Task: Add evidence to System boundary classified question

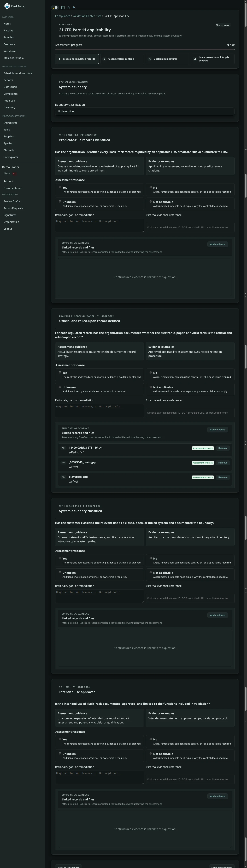Action: coord(218,615)
